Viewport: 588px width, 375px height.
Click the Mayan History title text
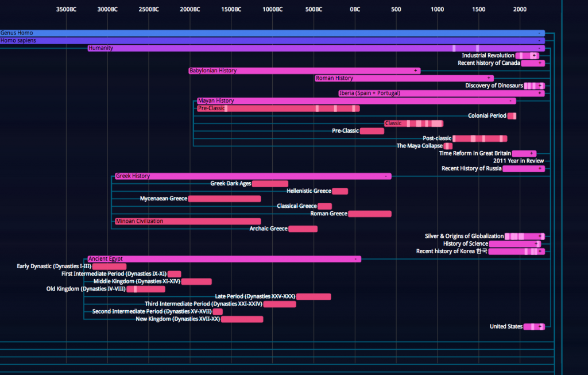pos(216,101)
